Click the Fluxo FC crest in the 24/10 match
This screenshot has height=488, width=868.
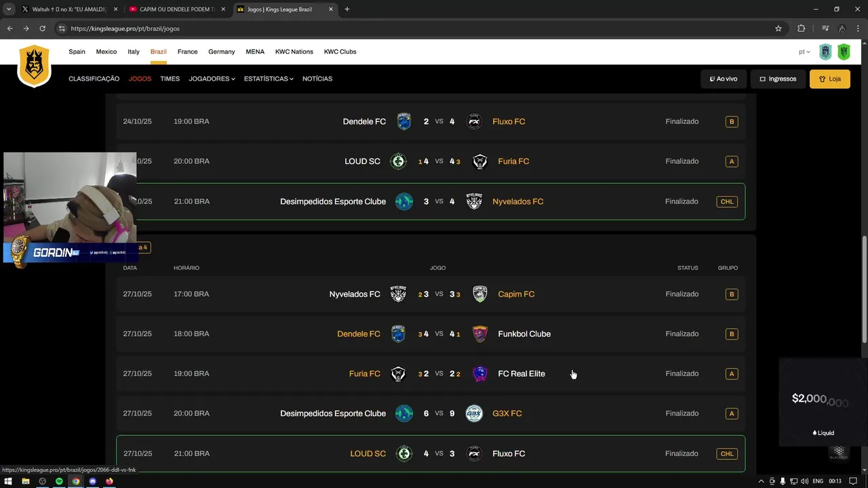(x=474, y=121)
